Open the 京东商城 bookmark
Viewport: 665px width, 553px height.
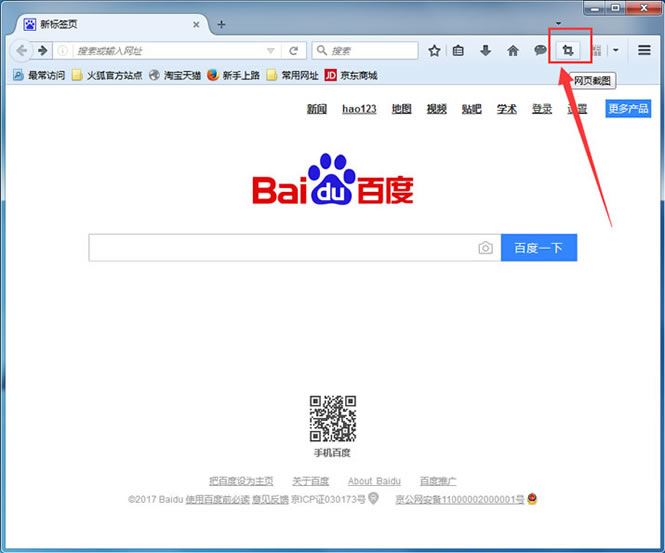click(351, 75)
